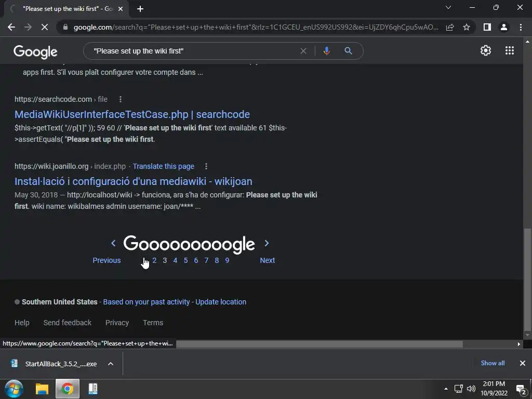
Task: Open options for the searchcode.com result
Action: click(x=121, y=99)
